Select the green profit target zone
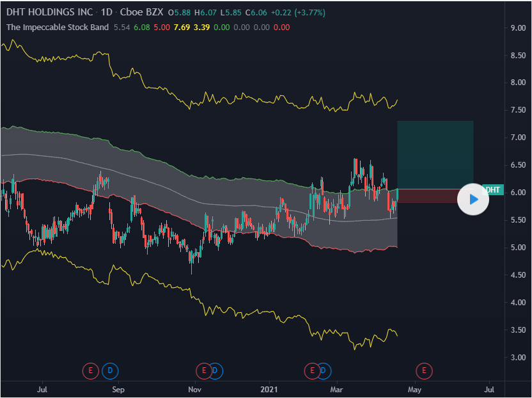This screenshot has height=398, width=532. coord(435,154)
